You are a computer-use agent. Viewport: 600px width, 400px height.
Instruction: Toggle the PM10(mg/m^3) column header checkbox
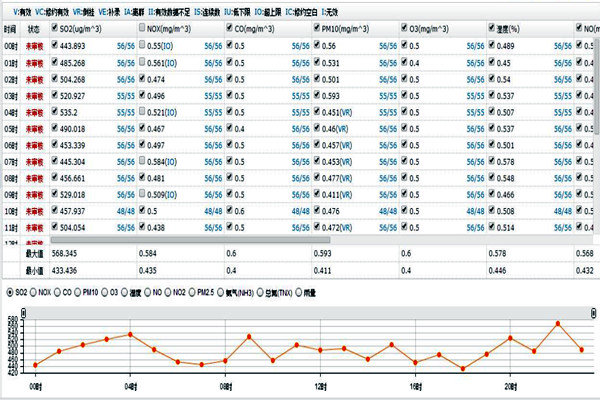click(x=318, y=30)
